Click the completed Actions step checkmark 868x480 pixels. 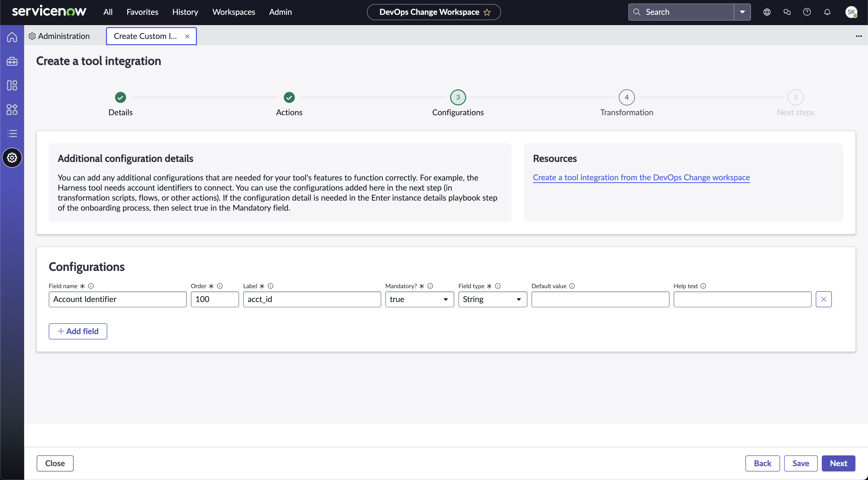click(x=289, y=97)
